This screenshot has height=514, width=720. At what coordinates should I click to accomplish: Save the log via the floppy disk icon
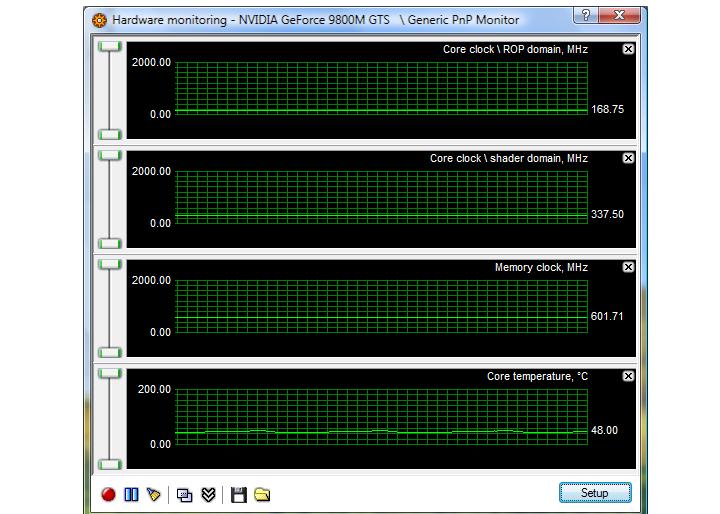(239, 495)
